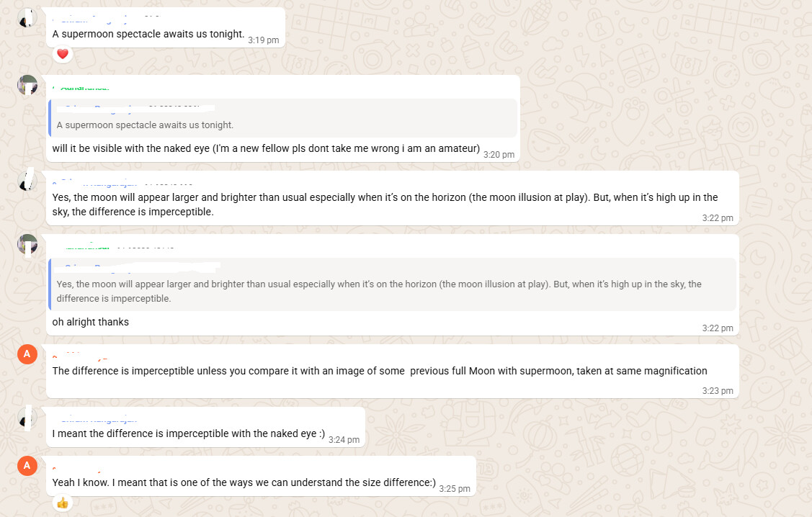Click orange sender name above 'The difference is imperceptible unless'

click(81, 356)
